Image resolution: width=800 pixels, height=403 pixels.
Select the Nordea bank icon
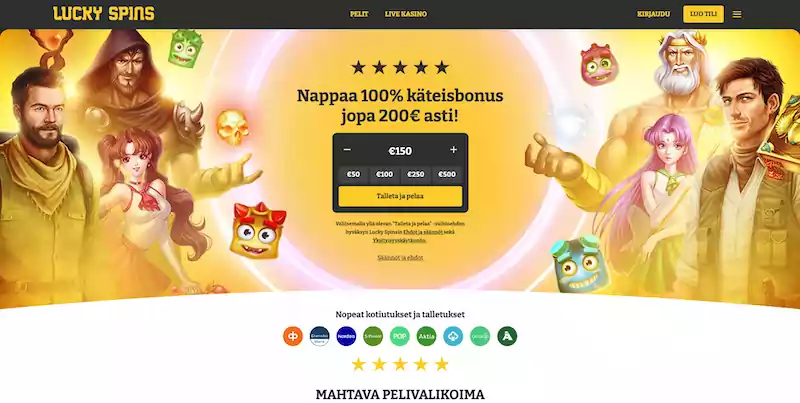coord(346,336)
